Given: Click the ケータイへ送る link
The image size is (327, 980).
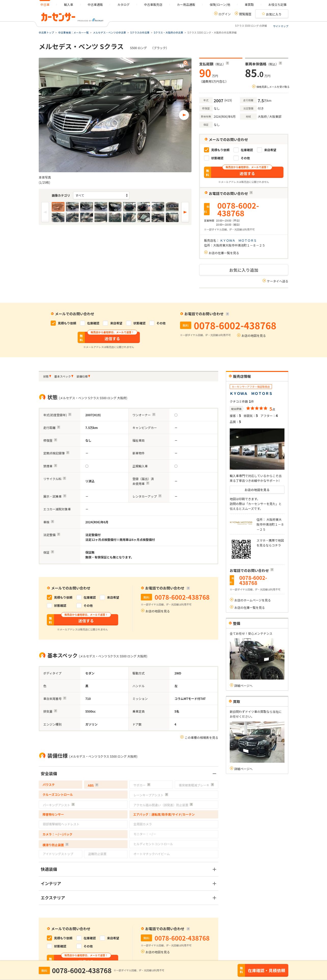Looking at the screenshot, I should (x=275, y=281).
